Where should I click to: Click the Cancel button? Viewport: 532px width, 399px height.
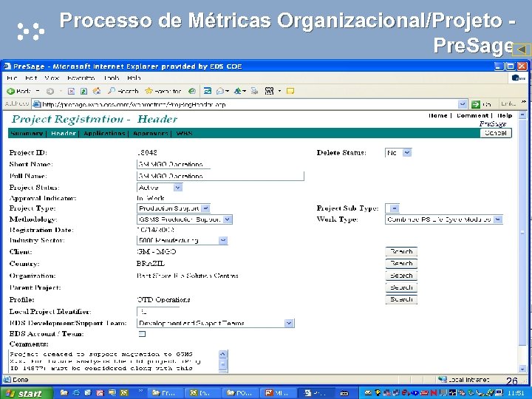[x=496, y=133]
